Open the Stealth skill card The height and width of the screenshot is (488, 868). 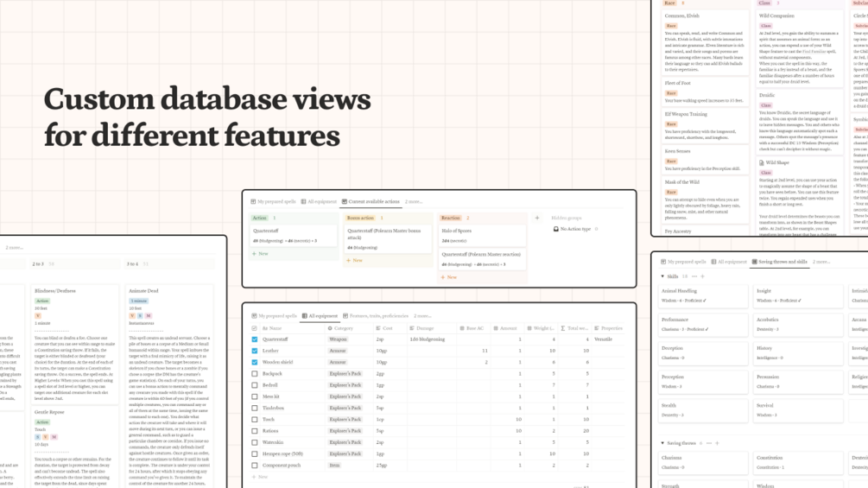703,410
